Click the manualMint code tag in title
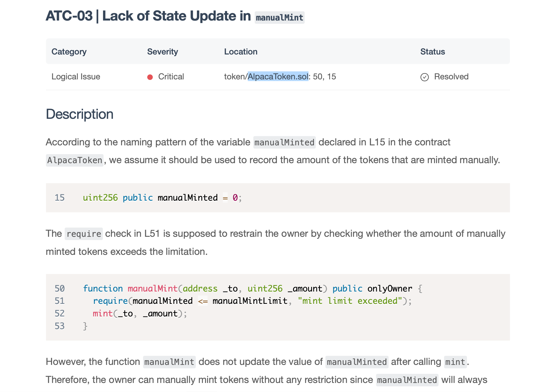 coord(279,18)
